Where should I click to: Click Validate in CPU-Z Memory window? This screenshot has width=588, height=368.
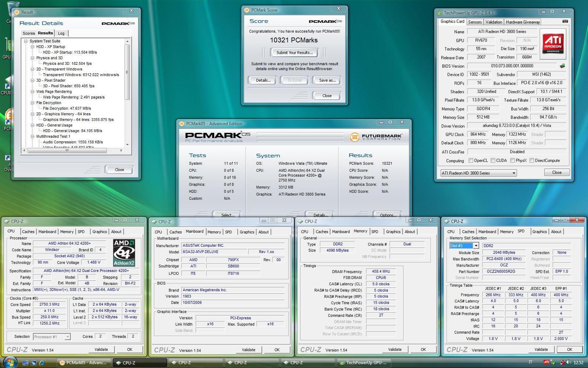pyautogui.click(x=395, y=349)
